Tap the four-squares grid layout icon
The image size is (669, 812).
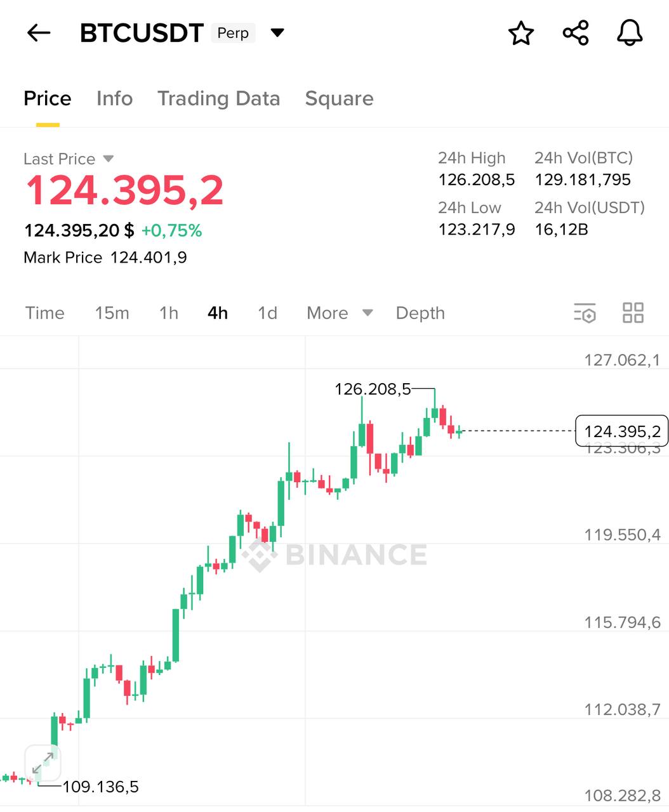click(633, 313)
